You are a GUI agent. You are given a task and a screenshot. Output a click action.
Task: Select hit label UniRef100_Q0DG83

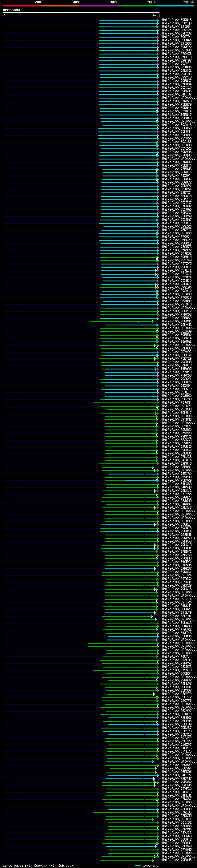(177, 349)
